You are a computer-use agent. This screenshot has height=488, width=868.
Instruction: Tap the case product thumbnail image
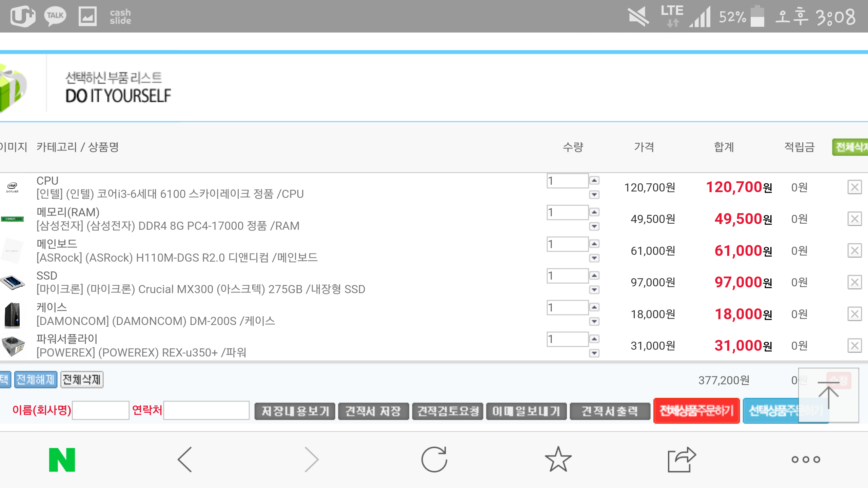click(13, 315)
